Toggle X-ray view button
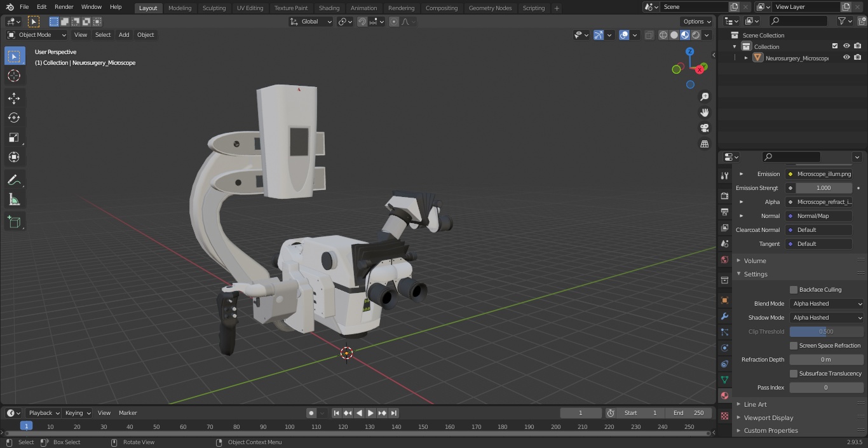Screen dimensions: 868x448 [x=649, y=35]
